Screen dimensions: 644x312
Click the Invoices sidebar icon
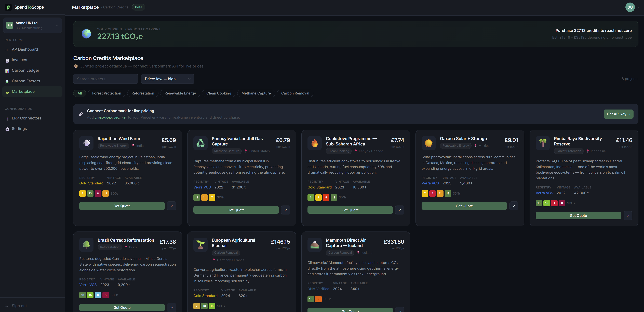pyautogui.click(x=7, y=60)
